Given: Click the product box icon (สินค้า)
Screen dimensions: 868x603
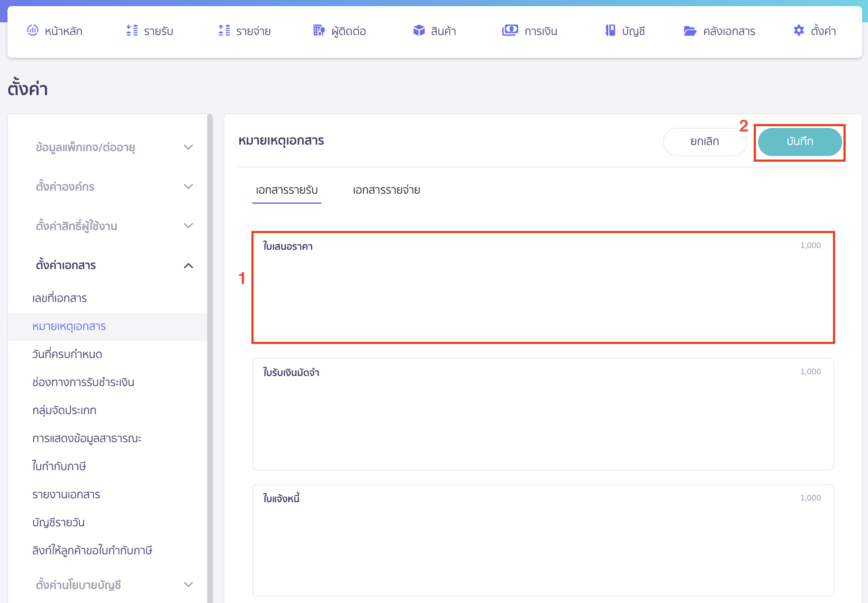Looking at the screenshot, I should 419,30.
